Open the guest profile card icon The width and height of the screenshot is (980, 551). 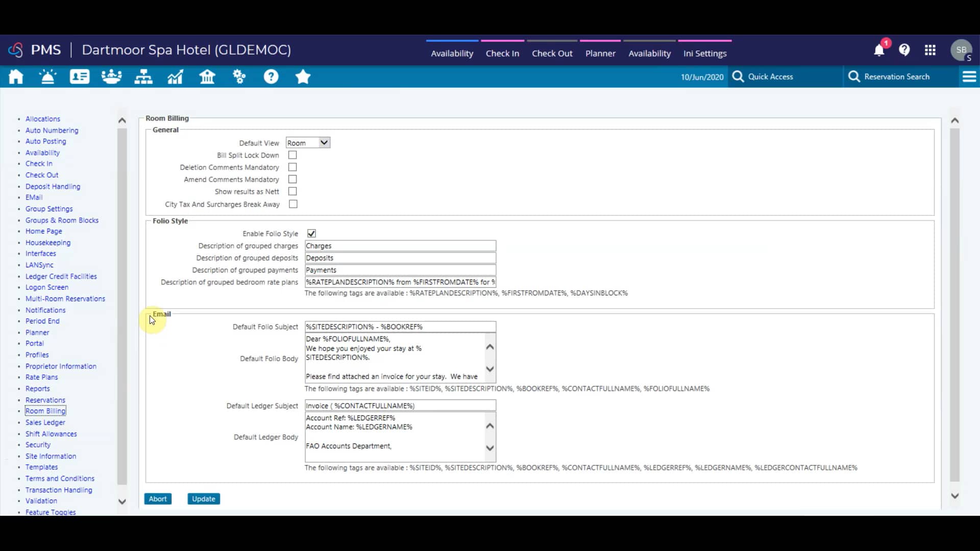coord(79,77)
